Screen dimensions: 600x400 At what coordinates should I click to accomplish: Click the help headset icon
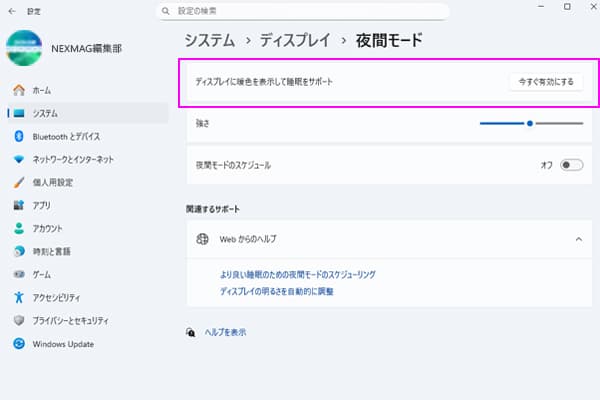[191, 332]
